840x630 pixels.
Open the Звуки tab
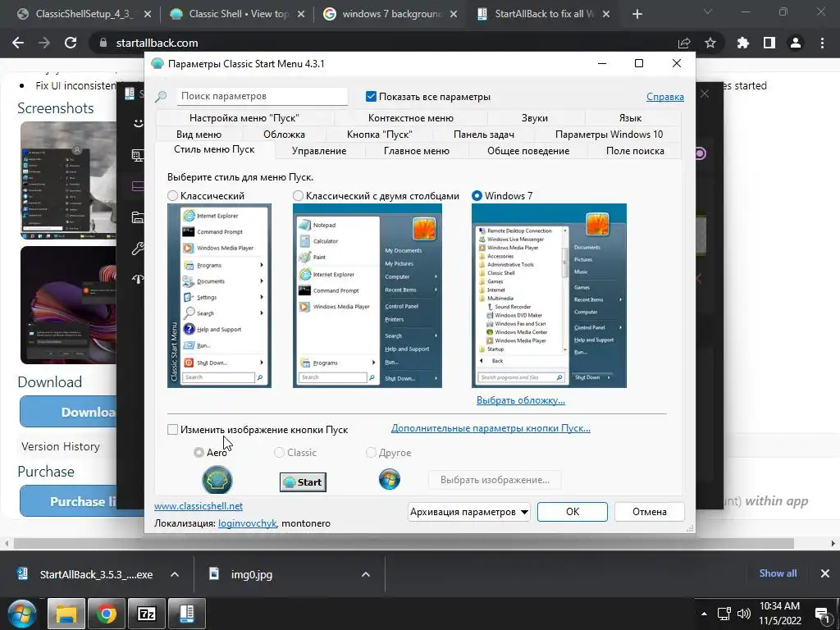[535, 118]
